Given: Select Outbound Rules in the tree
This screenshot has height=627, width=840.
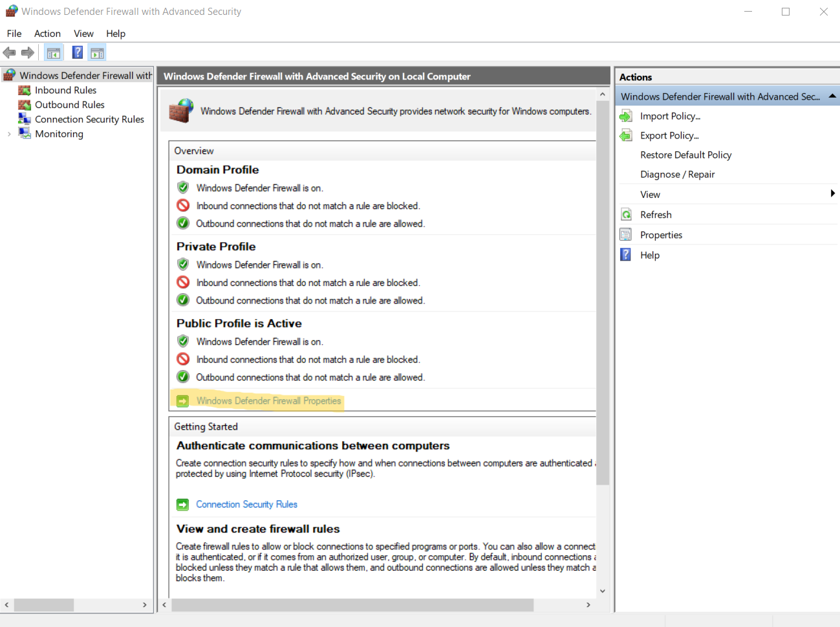Looking at the screenshot, I should 70,105.
